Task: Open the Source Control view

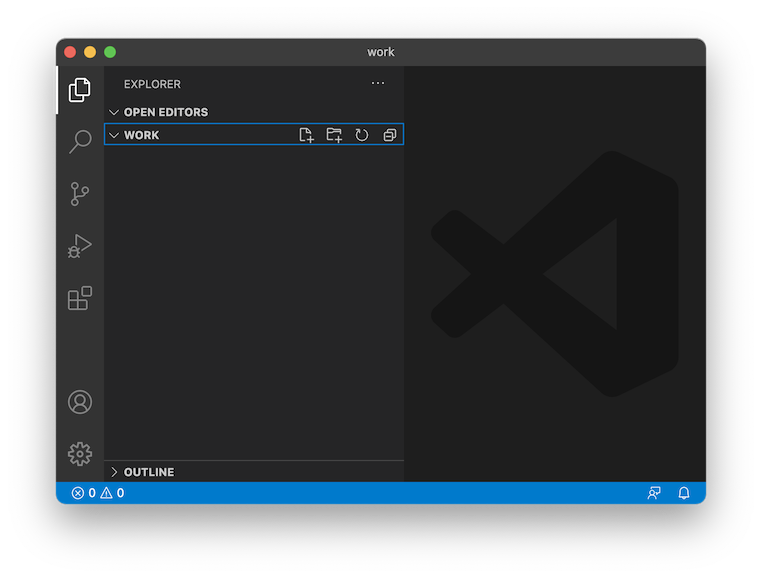Action: pos(80,194)
